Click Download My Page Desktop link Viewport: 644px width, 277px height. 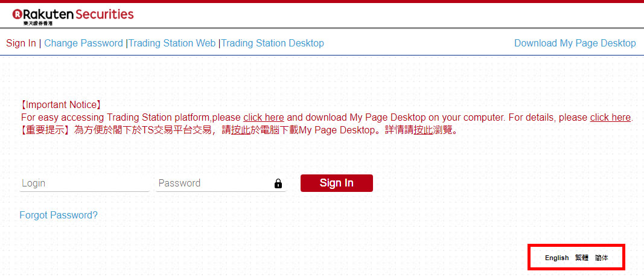click(575, 43)
